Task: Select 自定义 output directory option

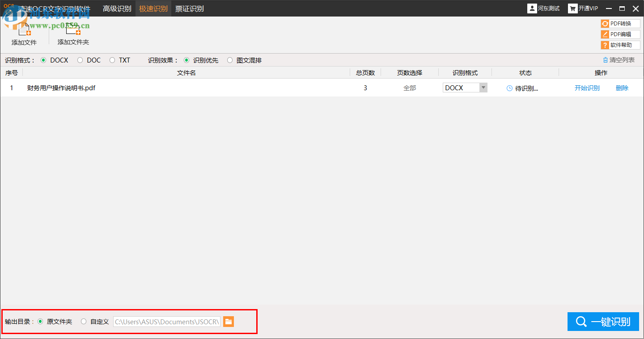Action: coord(84,321)
